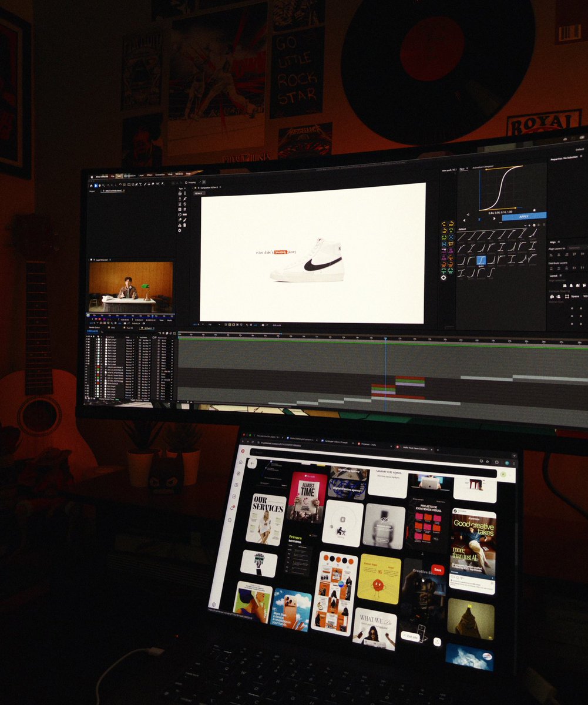Click Toggle Switches / Modes below the timeline layers
Viewport: 588px width, 705px height.
click(x=140, y=400)
